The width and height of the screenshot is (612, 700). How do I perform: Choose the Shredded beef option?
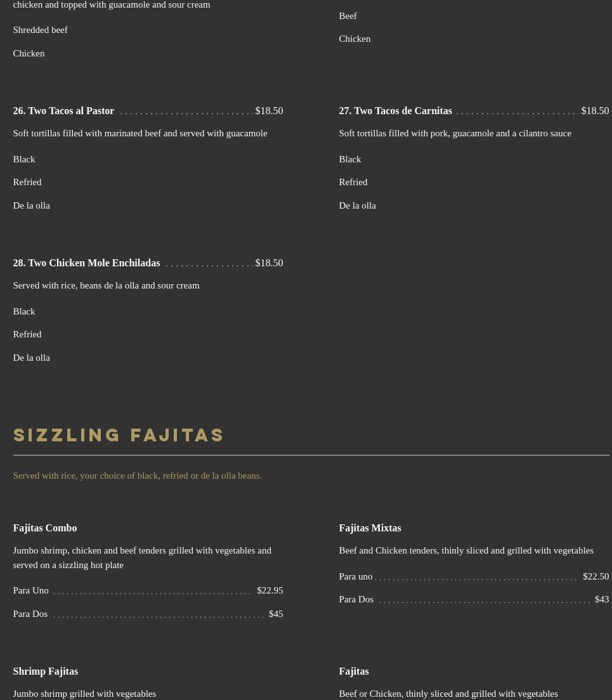coord(40,30)
